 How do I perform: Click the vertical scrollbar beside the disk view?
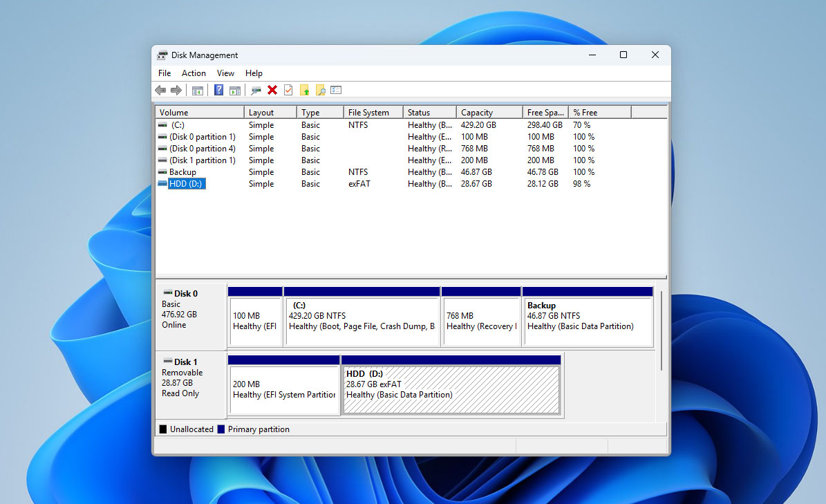pos(661,325)
